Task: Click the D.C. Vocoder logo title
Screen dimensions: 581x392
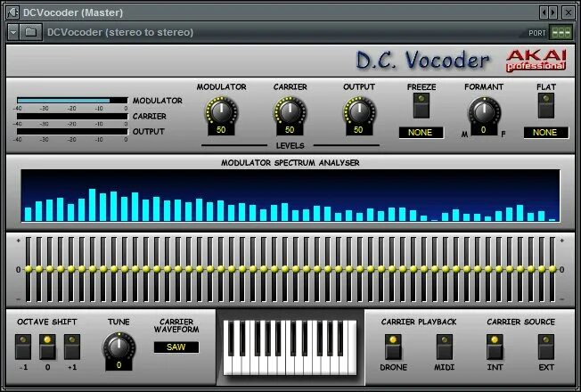Action: [422, 61]
